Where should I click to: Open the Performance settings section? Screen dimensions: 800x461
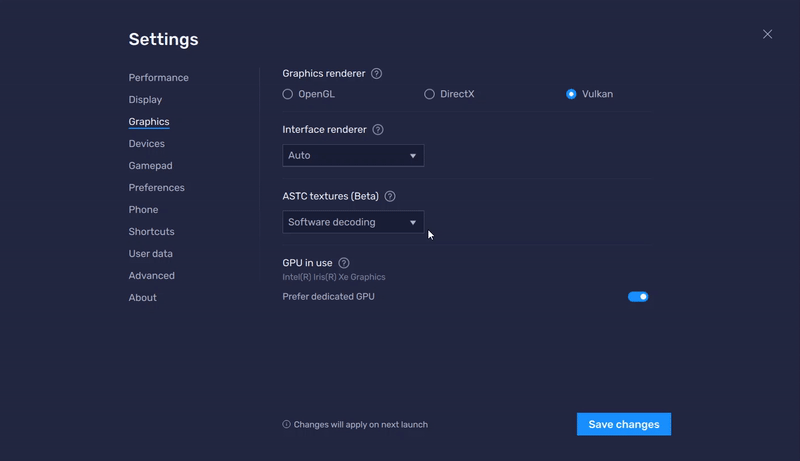pyautogui.click(x=158, y=78)
